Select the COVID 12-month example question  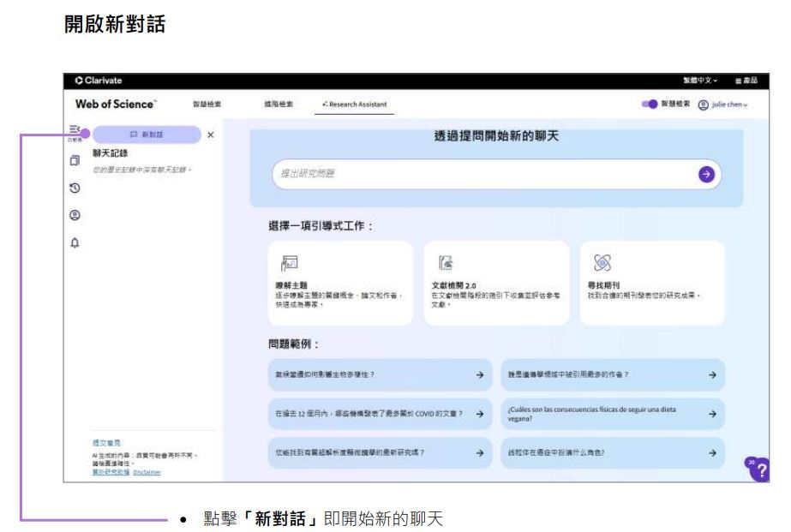(x=380, y=414)
